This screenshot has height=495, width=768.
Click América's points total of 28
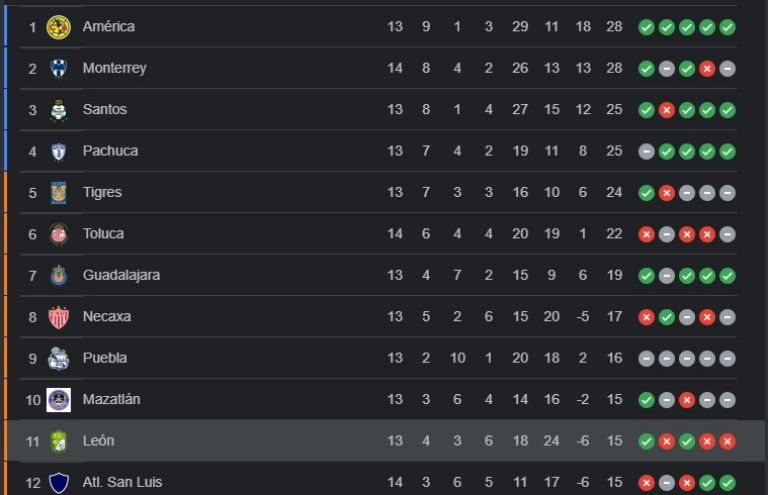pyautogui.click(x=614, y=26)
